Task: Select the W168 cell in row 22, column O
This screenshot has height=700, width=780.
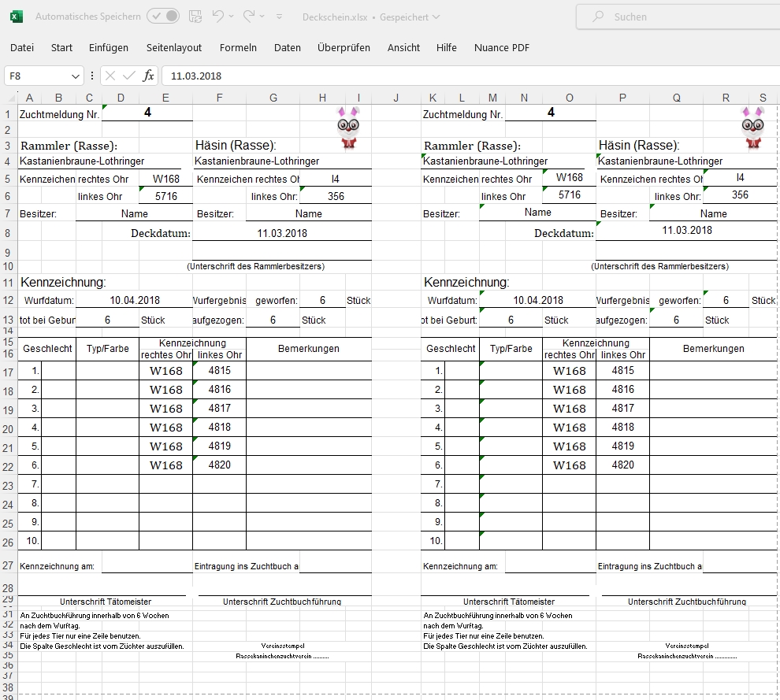Action: [x=570, y=465]
